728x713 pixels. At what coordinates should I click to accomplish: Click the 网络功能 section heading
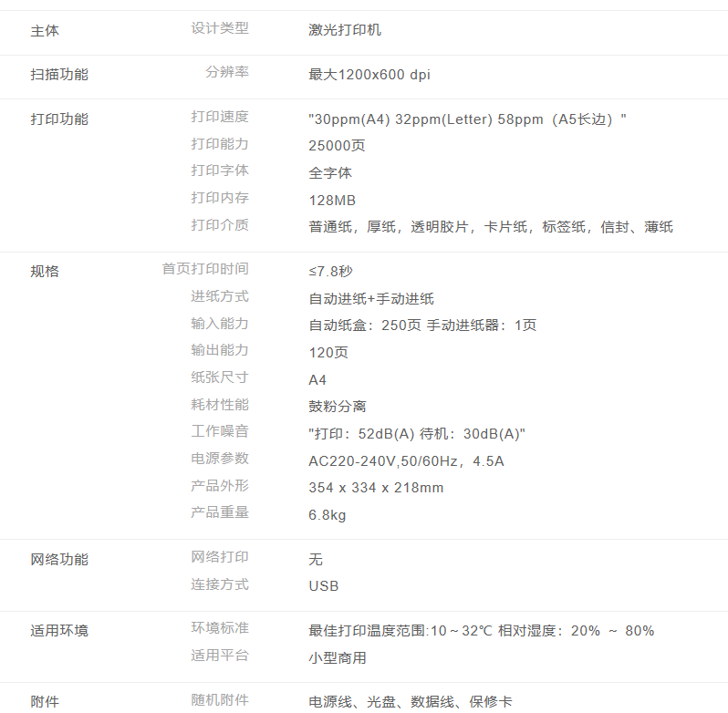[x=59, y=559]
